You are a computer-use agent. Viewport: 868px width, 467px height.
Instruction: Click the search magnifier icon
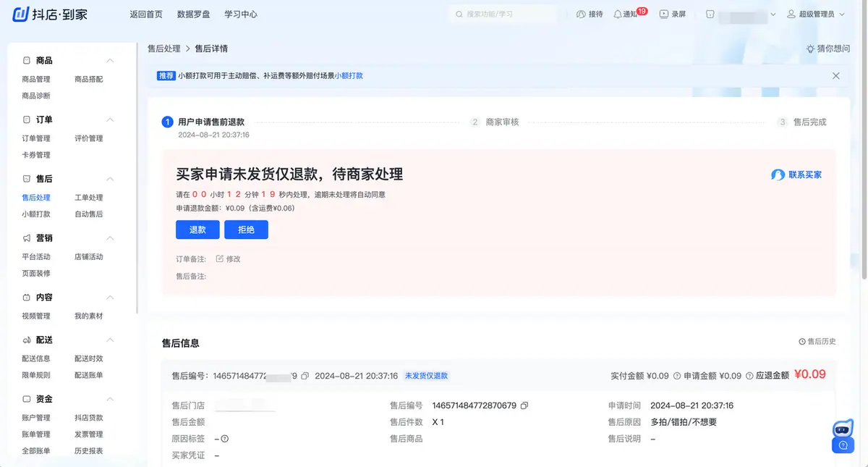click(x=459, y=14)
